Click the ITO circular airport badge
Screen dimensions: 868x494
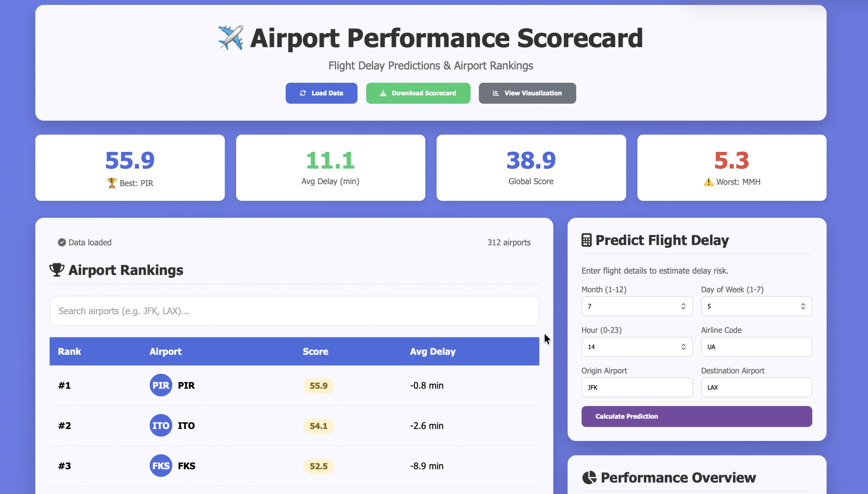click(x=161, y=425)
